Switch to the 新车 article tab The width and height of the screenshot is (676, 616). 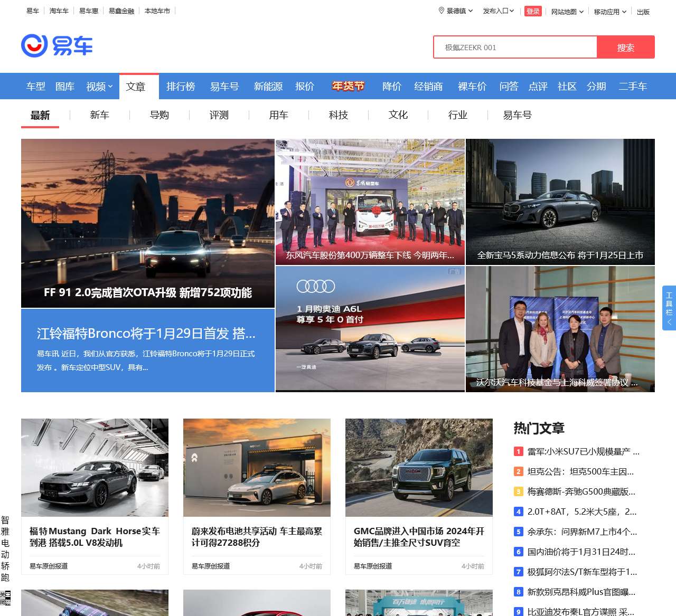click(100, 115)
